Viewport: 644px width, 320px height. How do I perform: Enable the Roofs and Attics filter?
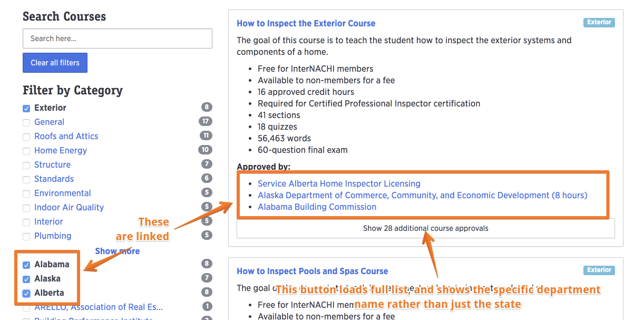(26, 137)
